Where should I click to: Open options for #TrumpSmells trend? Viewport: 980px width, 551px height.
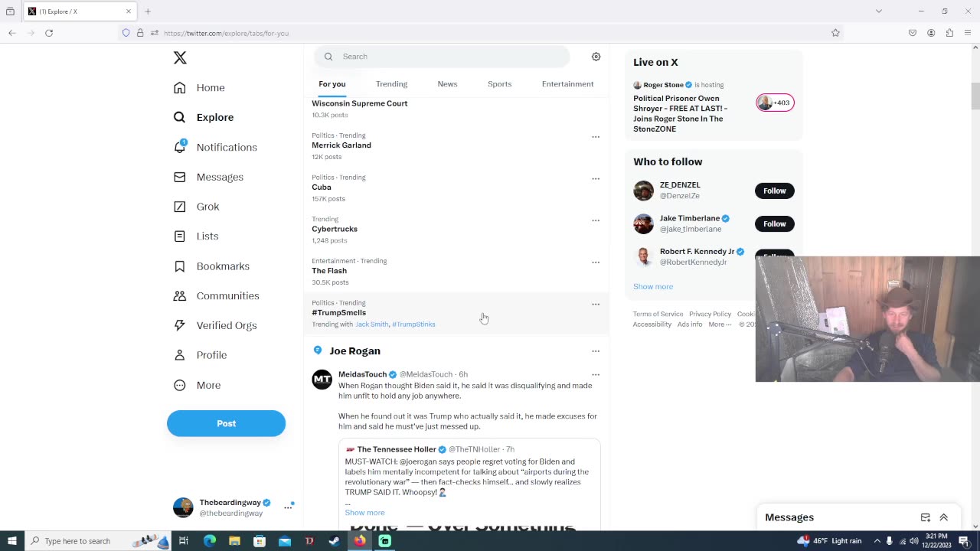[x=596, y=305]
